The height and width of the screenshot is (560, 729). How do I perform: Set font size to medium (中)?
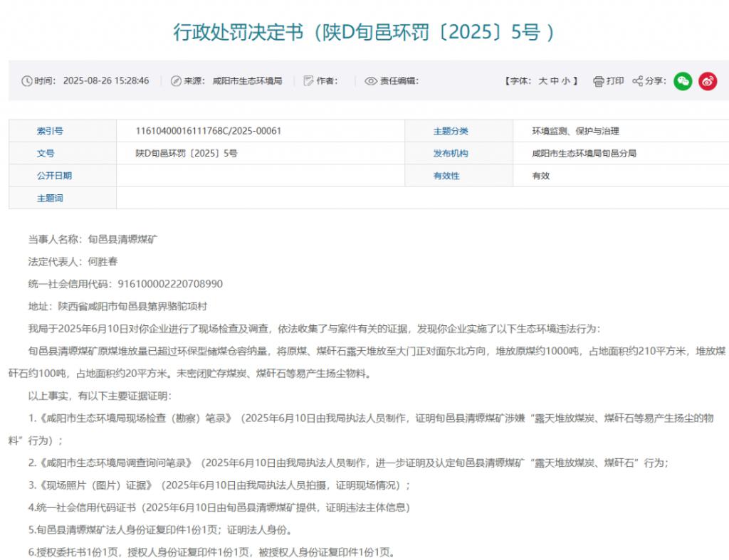(x=554, y=81)
